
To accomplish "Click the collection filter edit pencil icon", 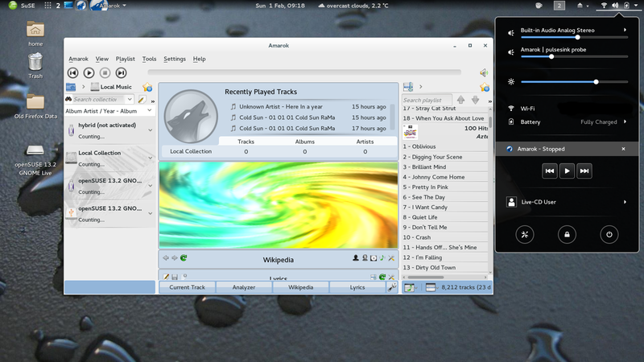I will pos(142,99).
